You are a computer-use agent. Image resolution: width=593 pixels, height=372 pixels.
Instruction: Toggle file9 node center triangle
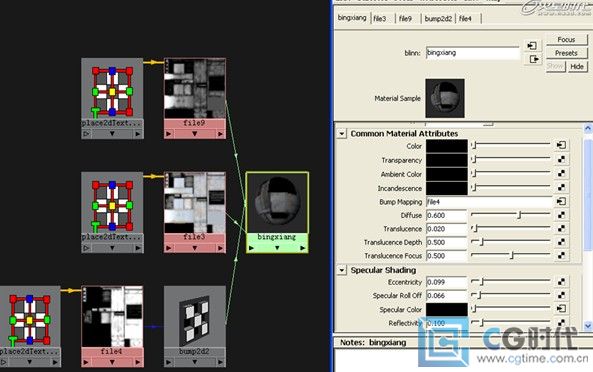click(194, 134)
